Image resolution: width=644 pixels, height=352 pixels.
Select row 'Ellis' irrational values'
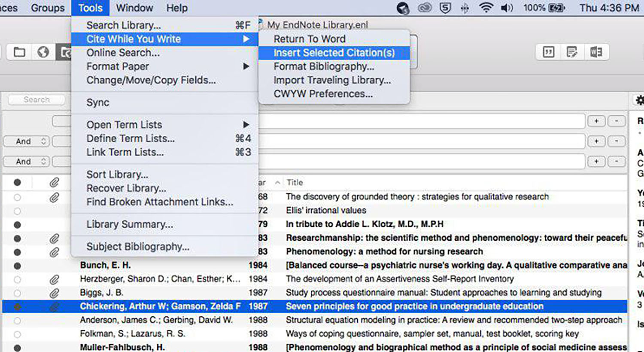pyautogui.click(x=315, y=211)
